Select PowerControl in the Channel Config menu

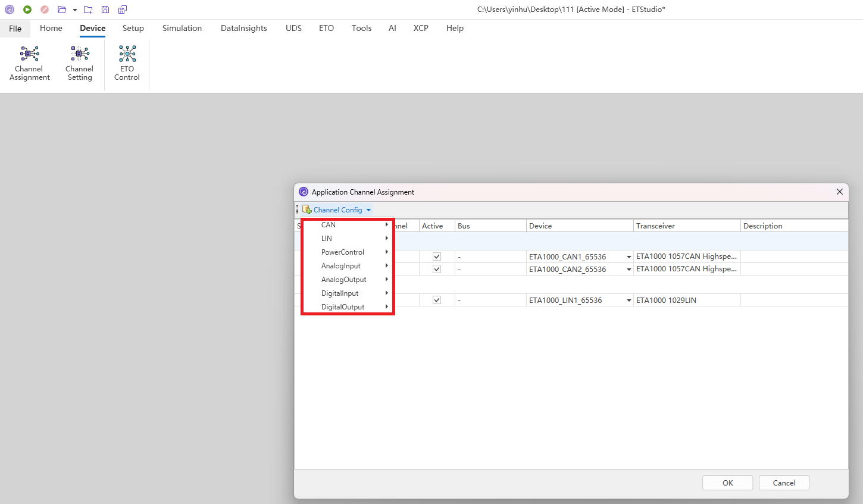click(343, 252)
